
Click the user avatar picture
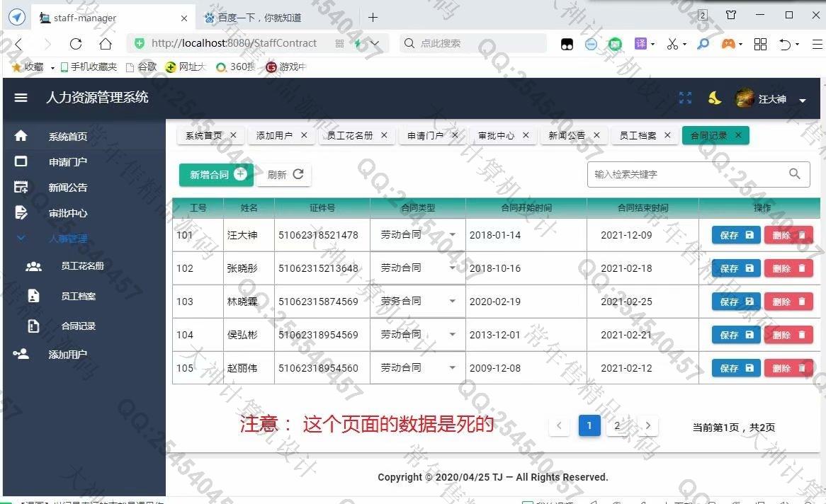click(745, 98)
